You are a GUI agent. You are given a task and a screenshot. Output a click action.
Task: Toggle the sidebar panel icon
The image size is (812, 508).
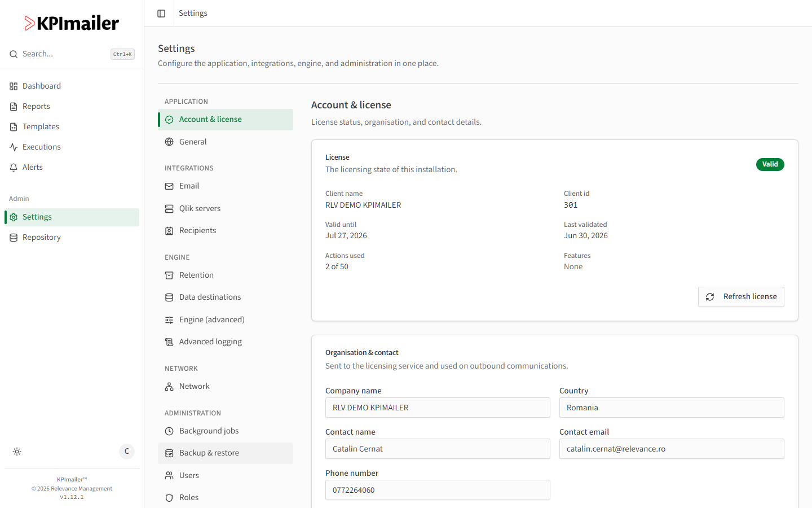(161, 14)
